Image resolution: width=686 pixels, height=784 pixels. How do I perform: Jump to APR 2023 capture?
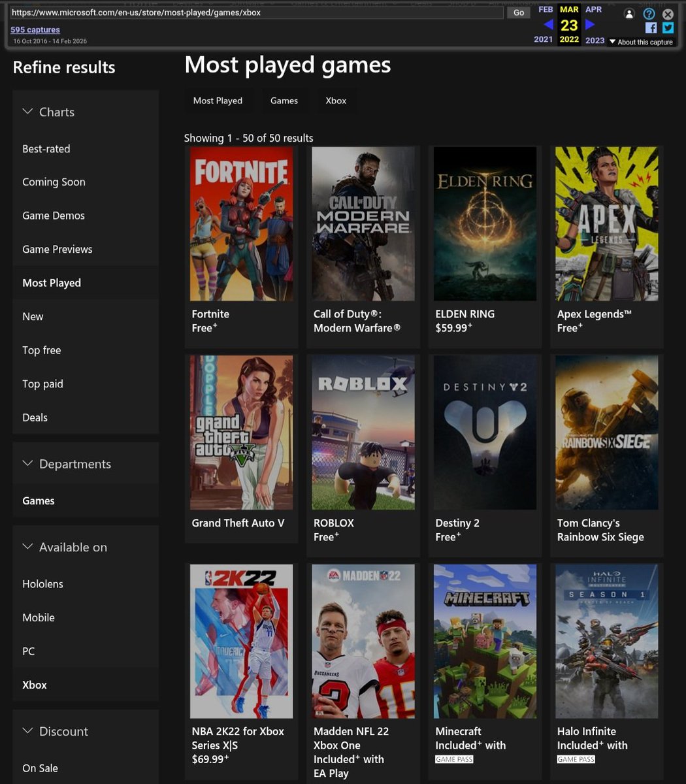click(x=594, y=25)
